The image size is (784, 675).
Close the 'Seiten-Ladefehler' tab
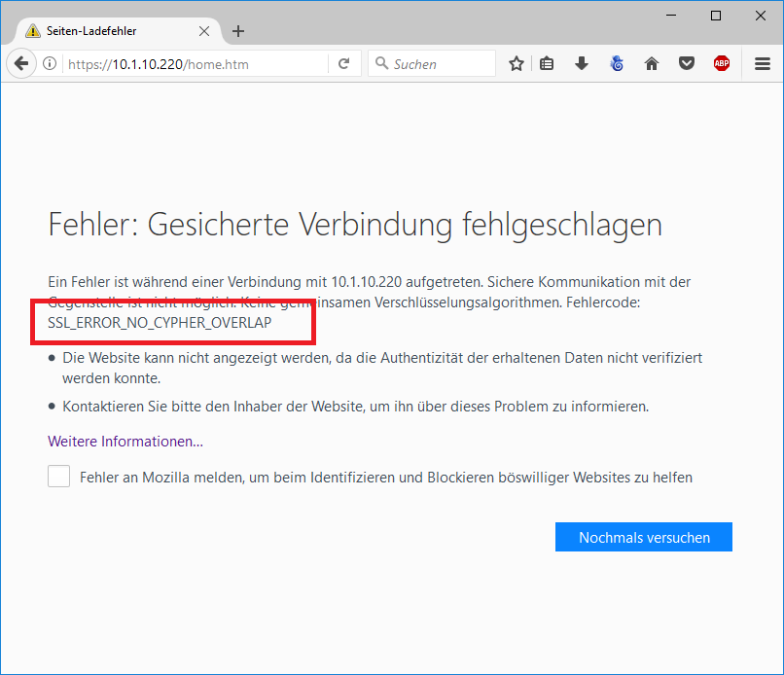click(204, 31)
